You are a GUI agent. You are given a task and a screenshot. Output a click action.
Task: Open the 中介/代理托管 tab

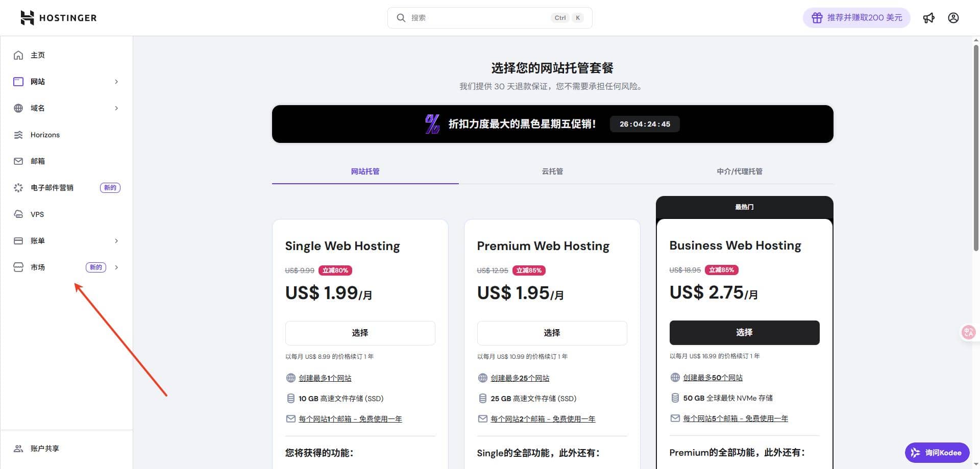(x=740, y=171)
